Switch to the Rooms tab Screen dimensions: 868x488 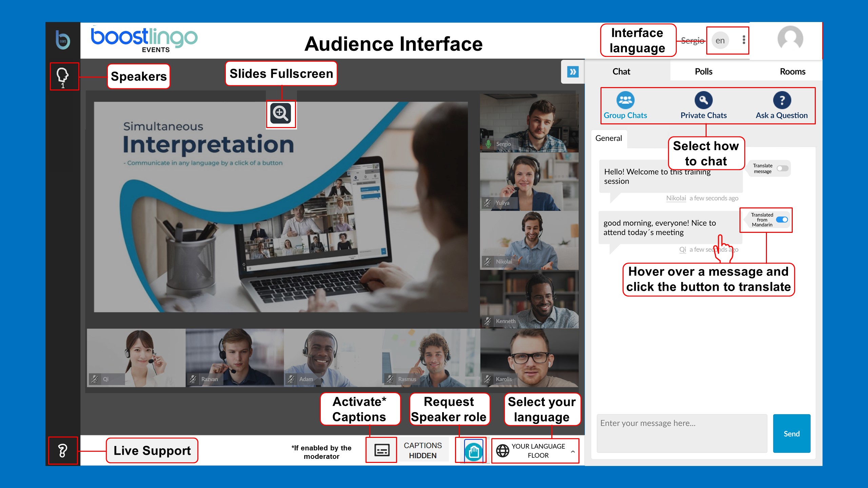792,72
